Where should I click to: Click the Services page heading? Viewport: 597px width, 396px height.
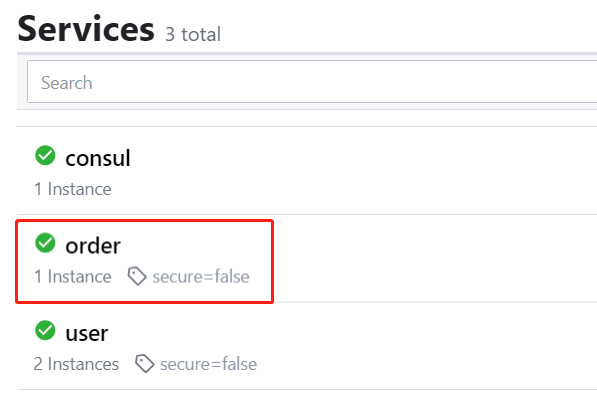point(86,29)
